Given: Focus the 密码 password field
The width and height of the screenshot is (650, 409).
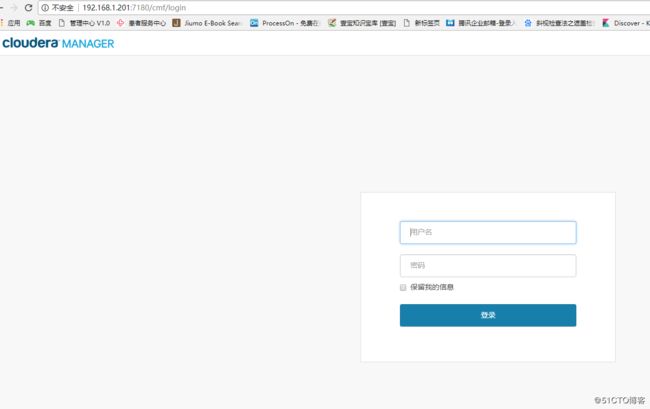Looking at the screenshot, I should (488, 266).
